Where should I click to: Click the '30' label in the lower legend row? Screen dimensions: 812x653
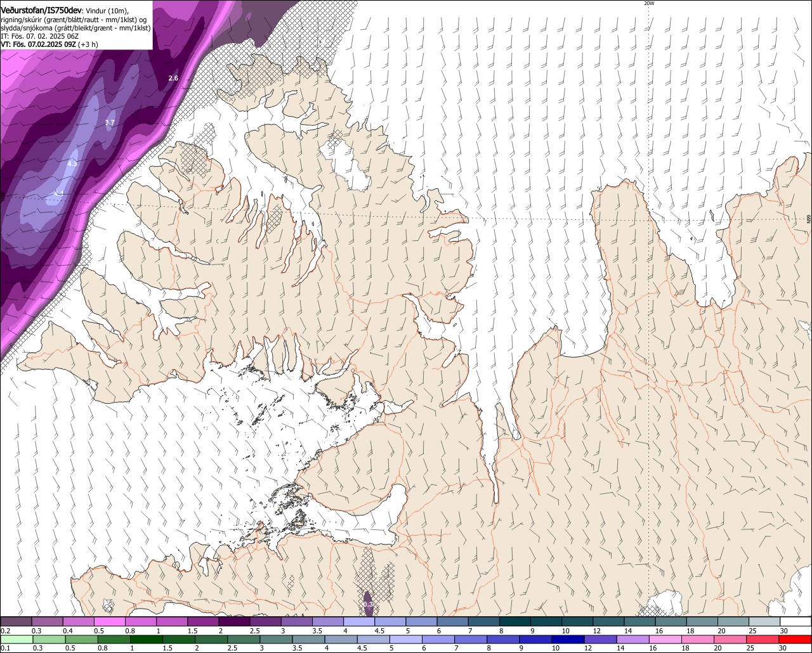pos(783,649)
